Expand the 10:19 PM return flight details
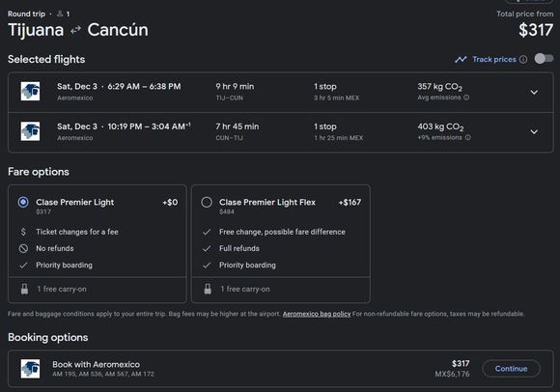 coord(534,132)
